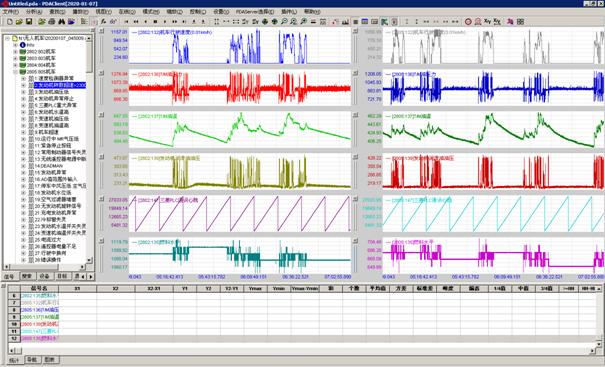Click the red circle toolbar icon
605x367 pixels.
[468, 22]
